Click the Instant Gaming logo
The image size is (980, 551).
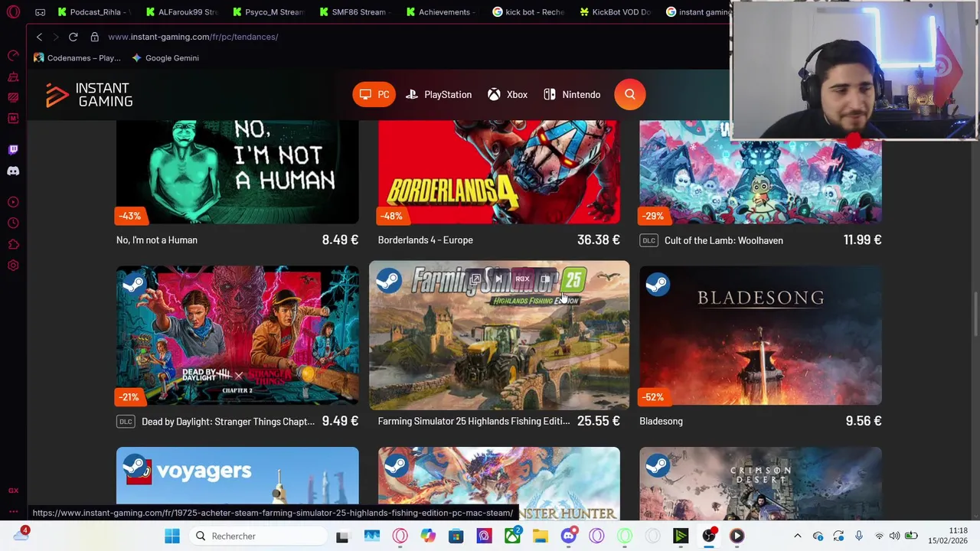coord(89,95)
